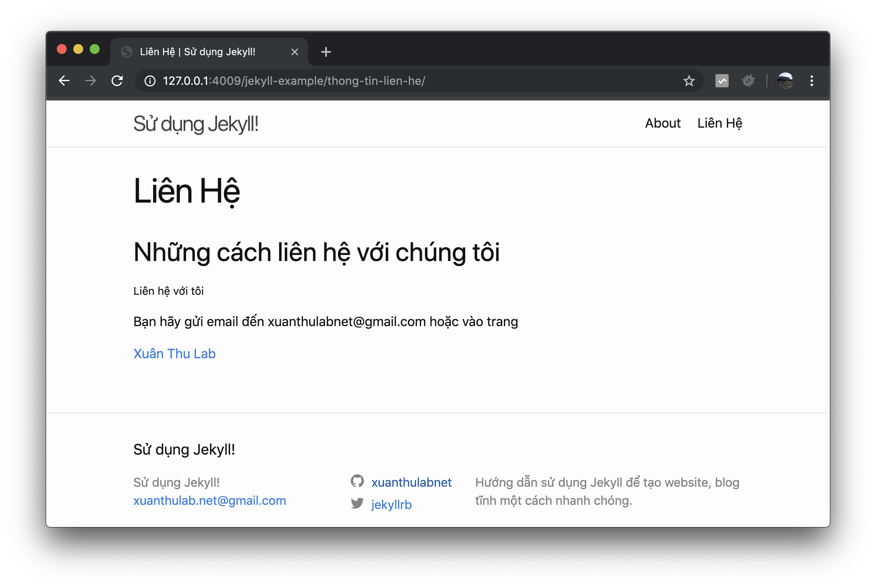This screenshot has height=588, width=876.
Task: Click the footer email xuanthulab.net@gmail.com
Action: pos(210,501)
